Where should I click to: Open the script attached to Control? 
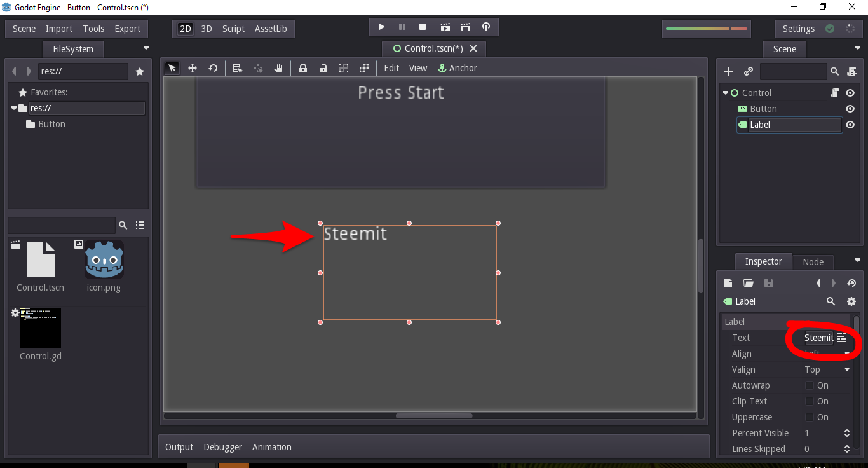tap(835, 93)
